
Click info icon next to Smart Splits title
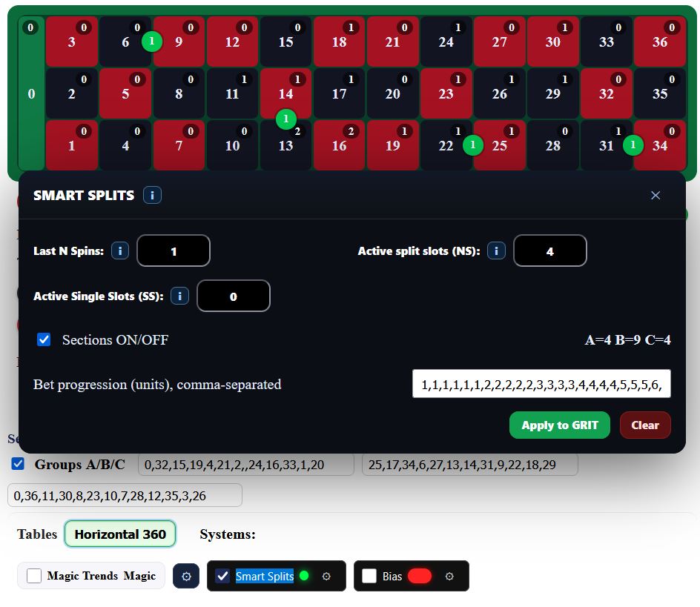click(x=152, y=195)
